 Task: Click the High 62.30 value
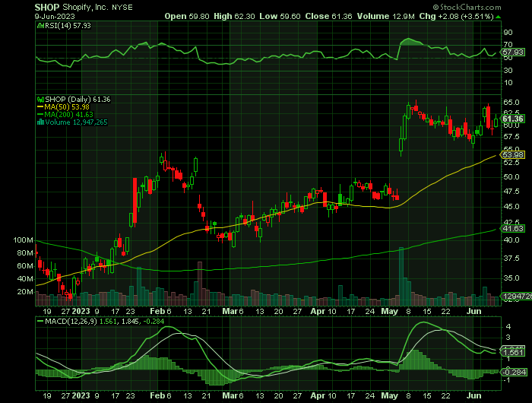pos(234,16)
